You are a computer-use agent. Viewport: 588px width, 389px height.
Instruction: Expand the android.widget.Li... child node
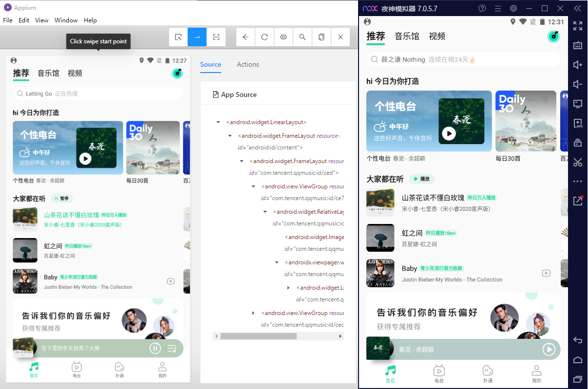click(x=288, y=288)
